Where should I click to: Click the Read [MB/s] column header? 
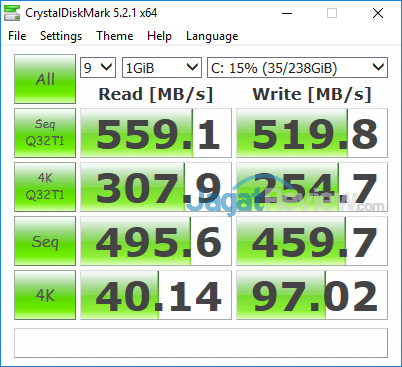point(156,94)
